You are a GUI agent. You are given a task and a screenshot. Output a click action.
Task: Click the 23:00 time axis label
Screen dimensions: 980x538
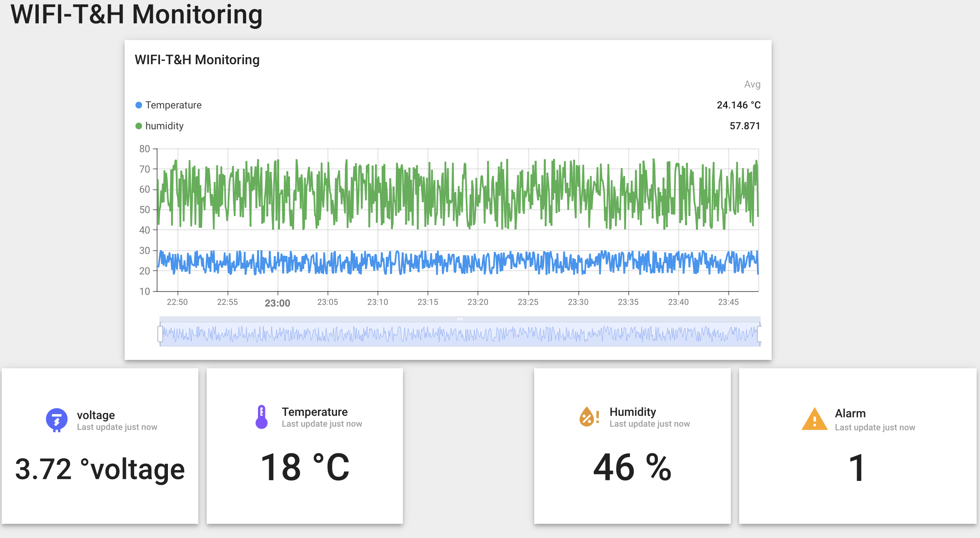[x=277, y=303]
